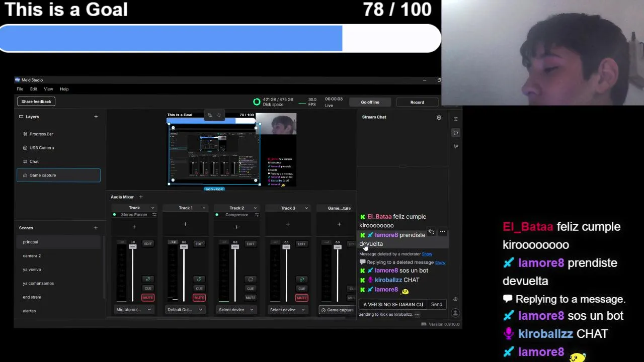This screenshot has height=362, width=644.
Task: Click the USB Camera layer icon
Action: [x=25, y=148]
